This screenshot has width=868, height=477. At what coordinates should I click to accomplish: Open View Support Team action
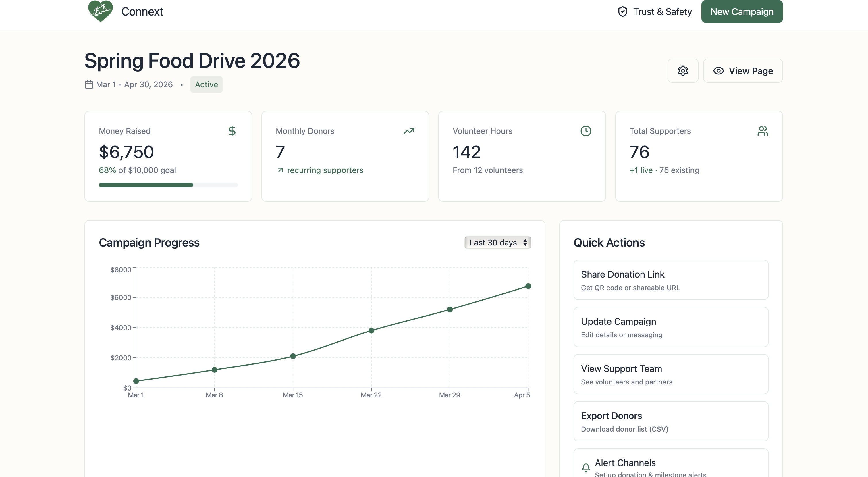(671, 374)
